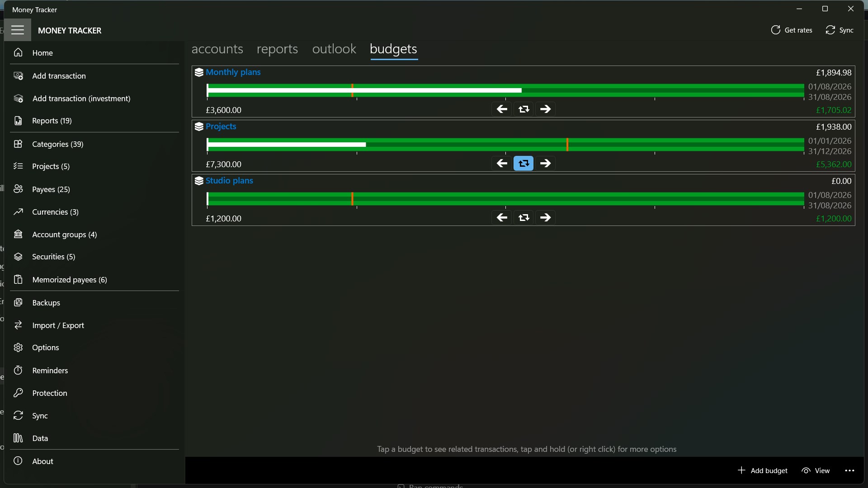The height and width of the screenshot is (488, 868).
Task: Click Studio plans progress bar
Action: [x=505, y=199]
